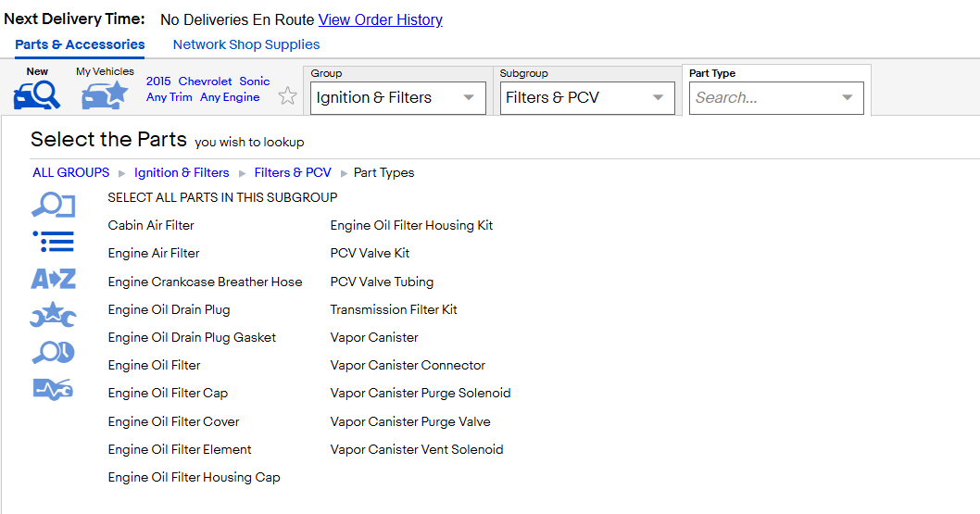Go to ALL GROUPS breadcrumb
This screenshot has height=514, width=980.
(x=70, y=172)
